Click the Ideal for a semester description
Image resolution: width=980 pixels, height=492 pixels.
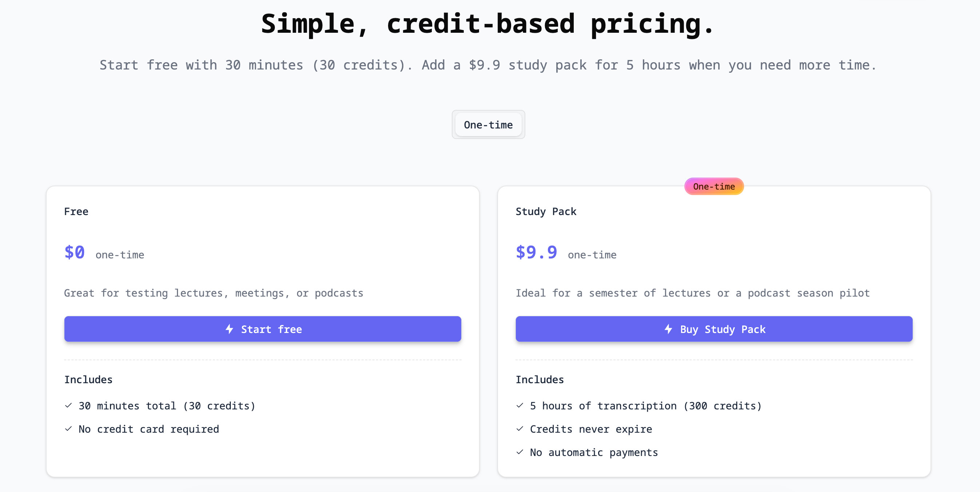(692, 293)
